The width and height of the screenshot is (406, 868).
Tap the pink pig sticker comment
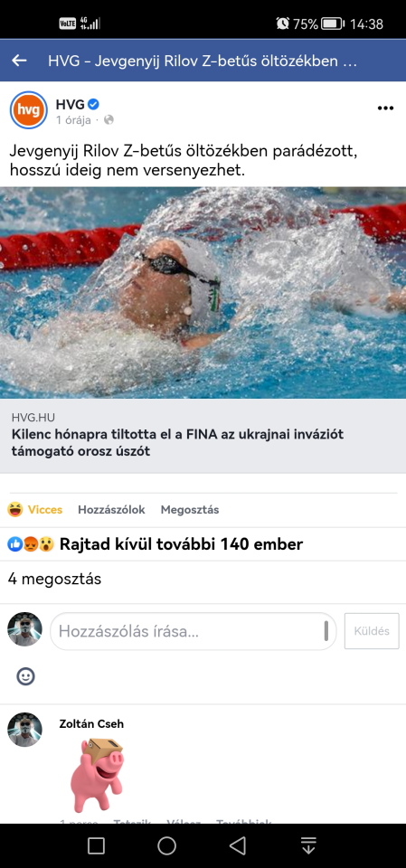[x=97, y=775]
